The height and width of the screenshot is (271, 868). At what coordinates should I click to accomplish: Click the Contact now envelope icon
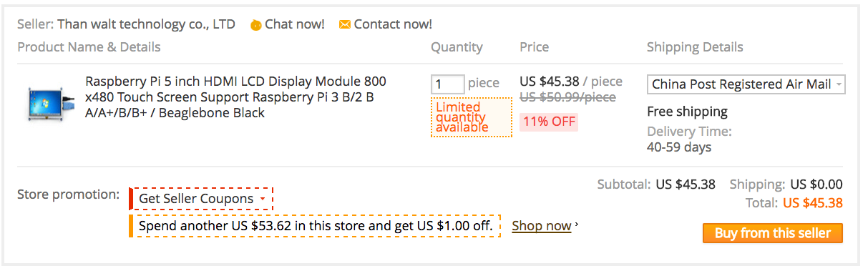click(x=345, y=24)
